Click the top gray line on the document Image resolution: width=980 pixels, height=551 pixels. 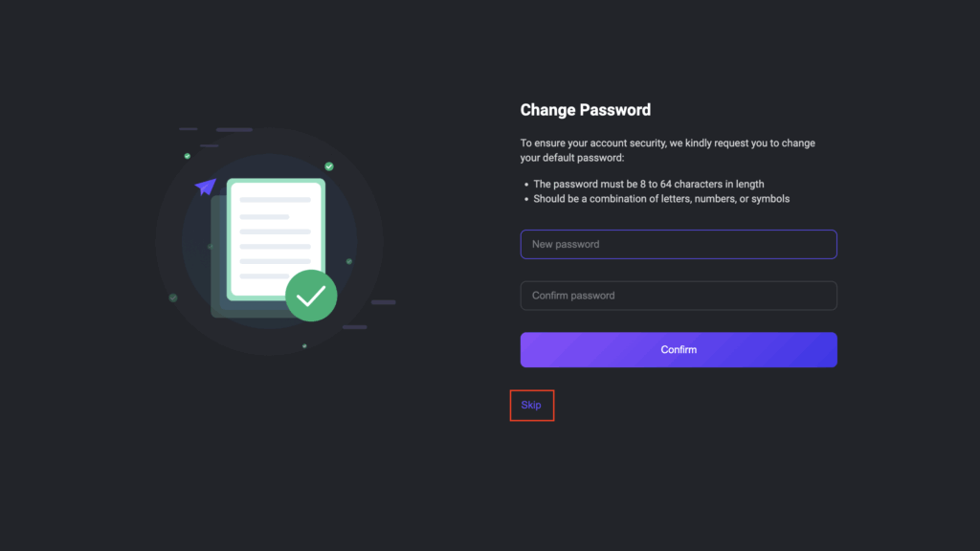[x=275, y=200]
